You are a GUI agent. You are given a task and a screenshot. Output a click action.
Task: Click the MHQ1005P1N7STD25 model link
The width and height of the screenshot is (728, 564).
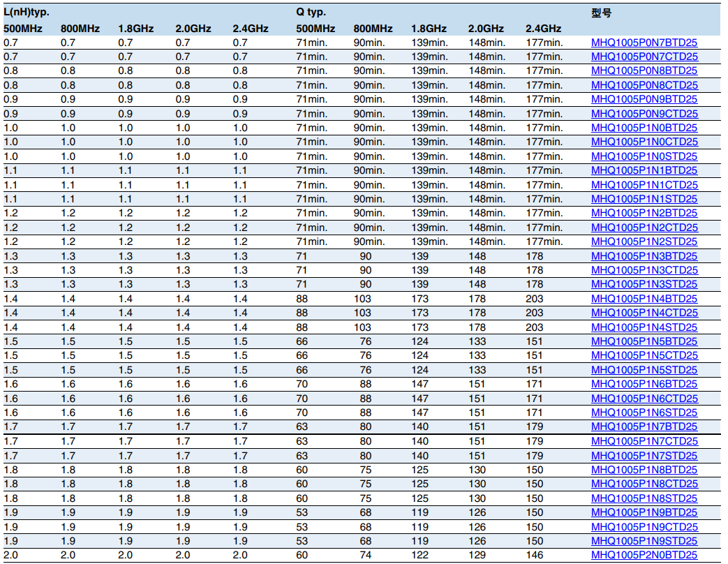(x=644, y=456)
